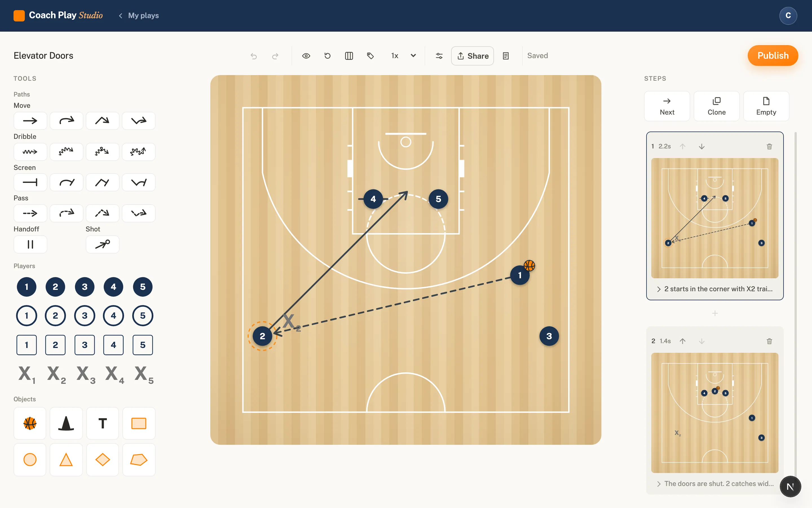Select the straight dashed Pass tool
Viewport: 812px width, 508px height.
point(30,213)
